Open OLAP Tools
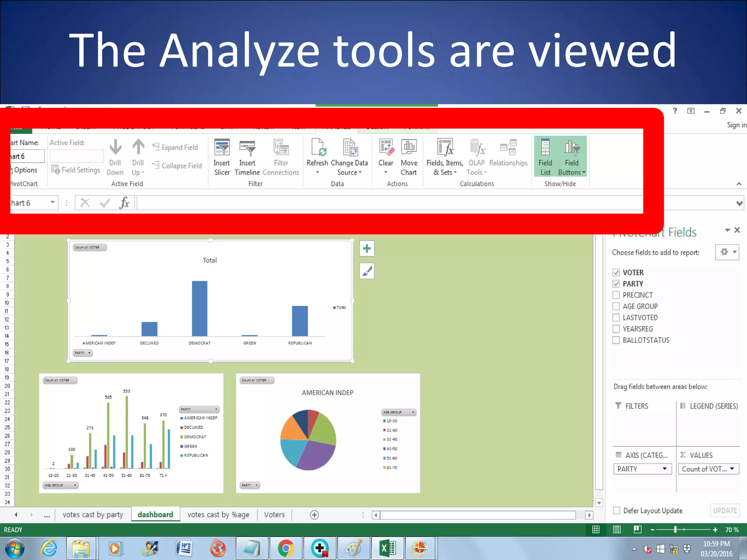Viewport: 747px width, 560px height. pyautogui.click(x=477, y=157)
